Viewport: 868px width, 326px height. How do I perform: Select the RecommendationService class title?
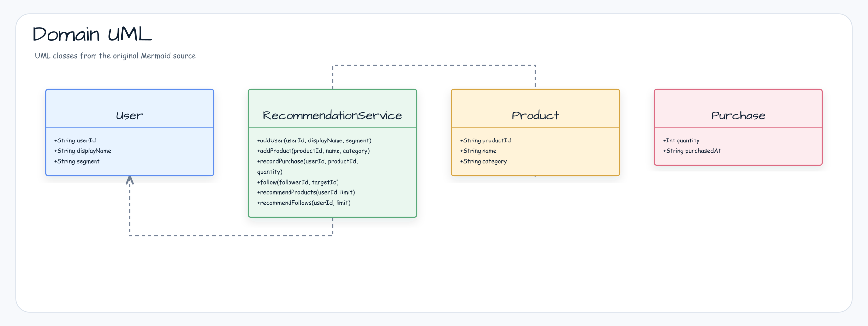[x=332, y=115]
